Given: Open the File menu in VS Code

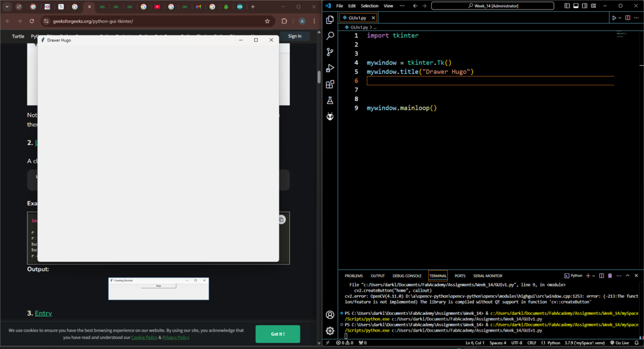Looking at the screenshot, I should [x=340, y=6].
